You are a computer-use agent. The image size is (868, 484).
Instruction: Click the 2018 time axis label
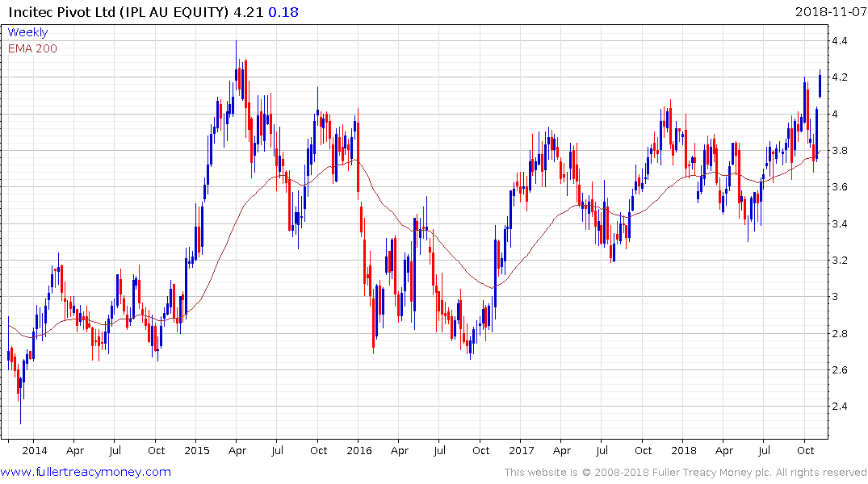pyautogui.click(x=684, y=450)
